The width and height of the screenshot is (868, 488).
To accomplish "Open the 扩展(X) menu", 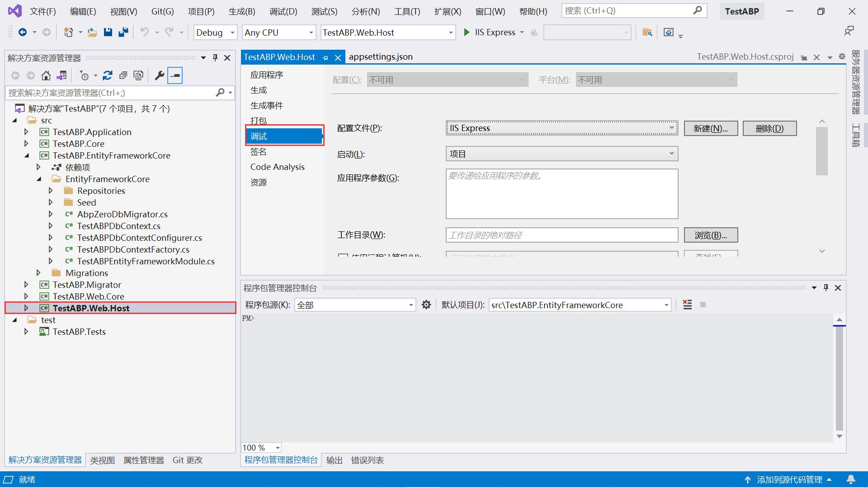I will click(x=448, y=11).
